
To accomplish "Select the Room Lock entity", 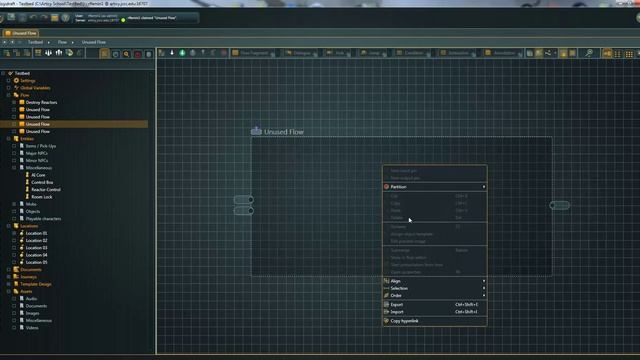I will tap(42, 197).
